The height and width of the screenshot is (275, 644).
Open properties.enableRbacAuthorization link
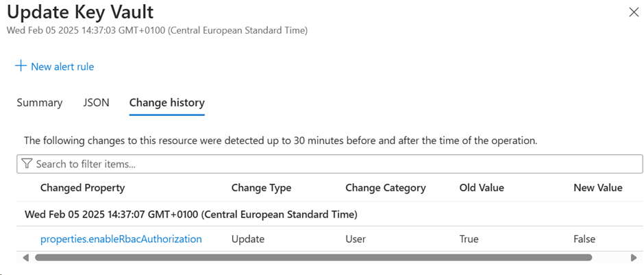click(121, 239)
